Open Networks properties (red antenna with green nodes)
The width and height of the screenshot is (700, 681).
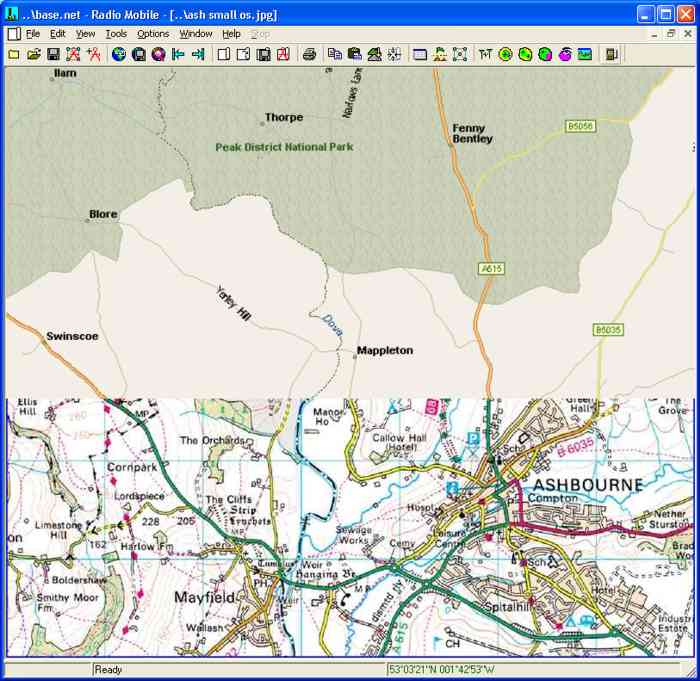point(73,54)
